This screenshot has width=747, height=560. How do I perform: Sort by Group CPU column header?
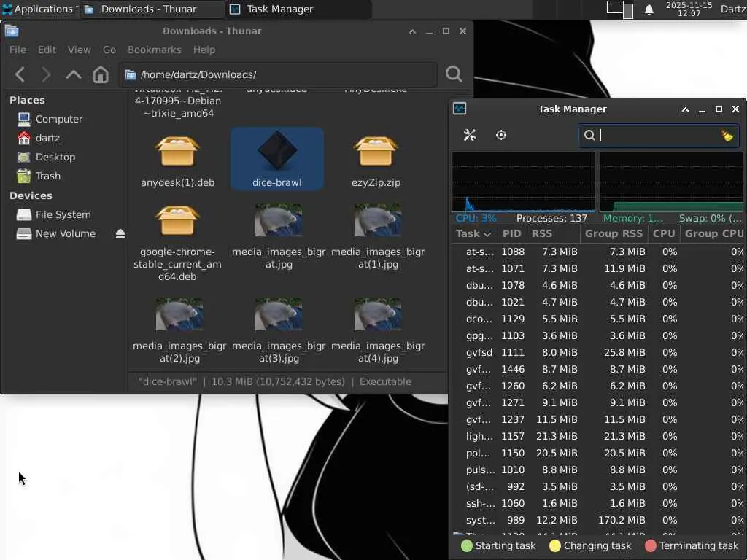(713, 234)
